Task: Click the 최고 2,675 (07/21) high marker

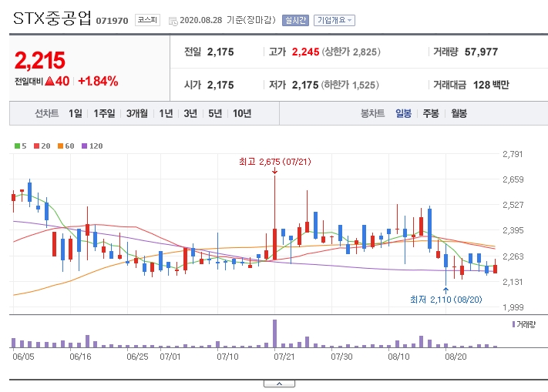Action: 274,162
